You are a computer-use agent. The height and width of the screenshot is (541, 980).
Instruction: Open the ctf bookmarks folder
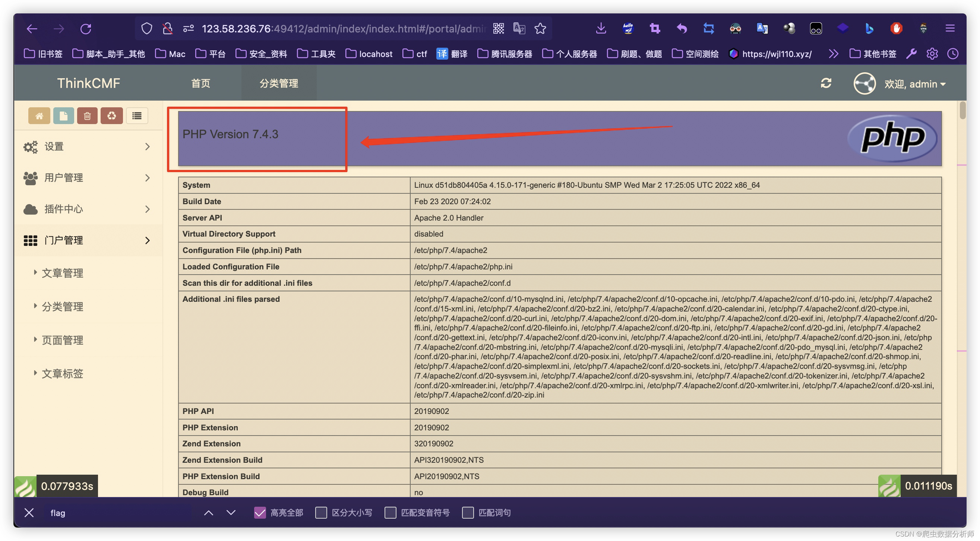click(x=415, y=54)
